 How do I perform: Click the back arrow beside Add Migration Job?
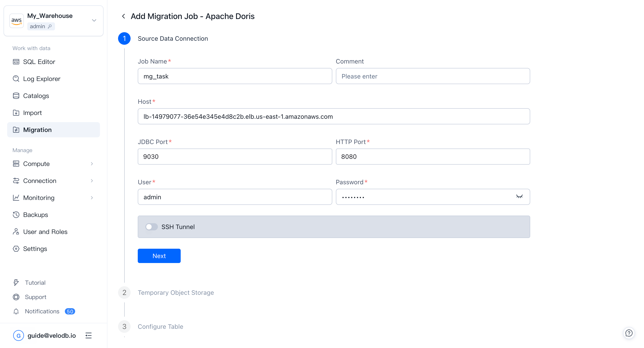[123, 16]
